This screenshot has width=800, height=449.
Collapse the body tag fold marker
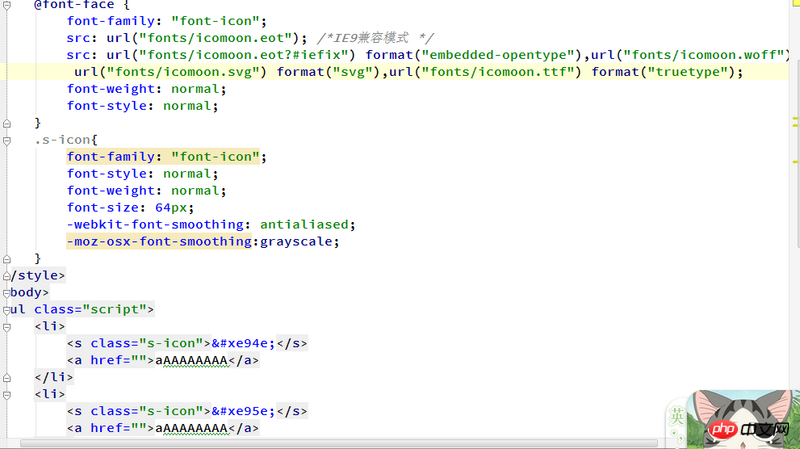tap(7, 293)
